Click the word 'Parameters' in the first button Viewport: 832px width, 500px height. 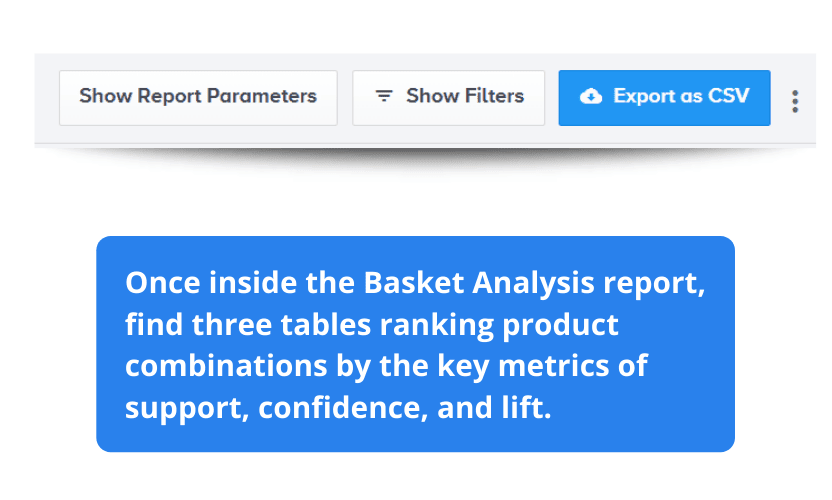[x=262, y=97]
